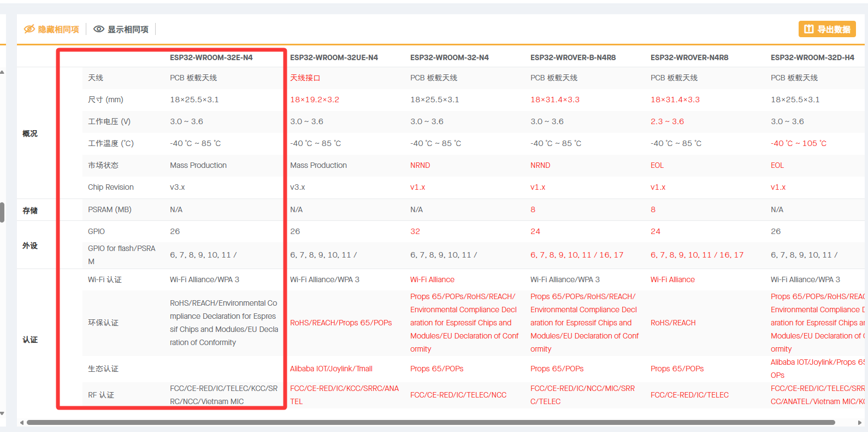
Task: Click the eye icon beside 显示相同项
Action: 99,29
